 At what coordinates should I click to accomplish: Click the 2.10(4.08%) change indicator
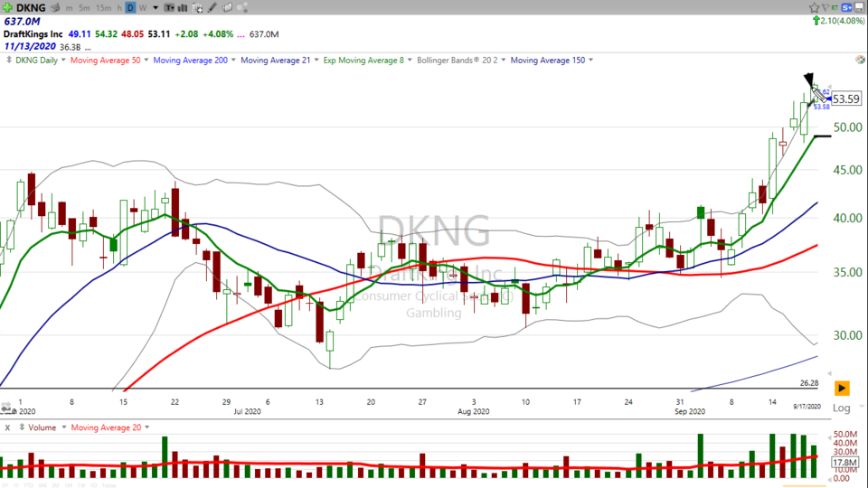click(x=838, y=21)
